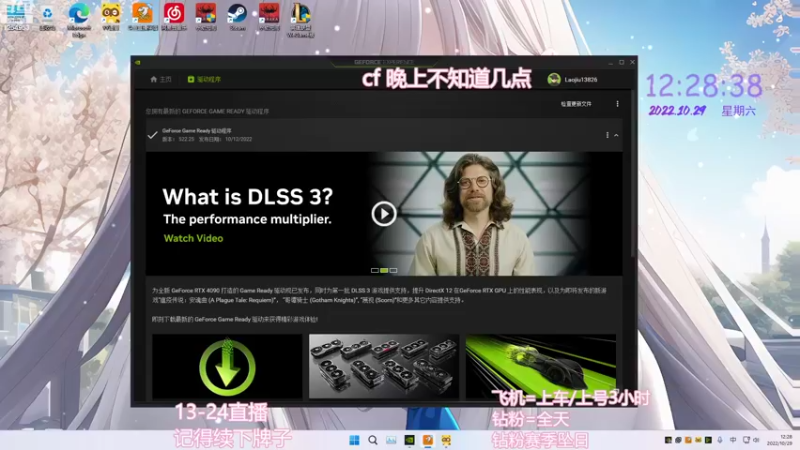The width and height of the screenshot is (800, 450).
Task: Close the GeForce Experience window
Action: coord(633,62)
